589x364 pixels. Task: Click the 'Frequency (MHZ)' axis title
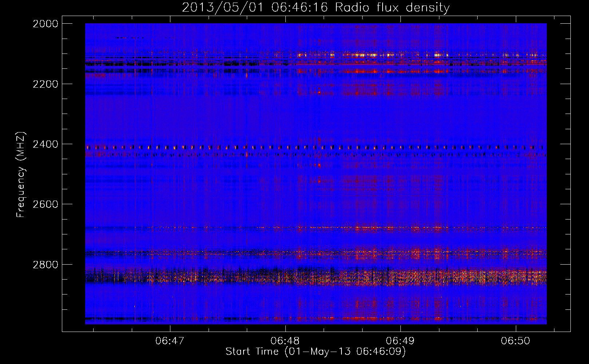[x=21, y=175]
